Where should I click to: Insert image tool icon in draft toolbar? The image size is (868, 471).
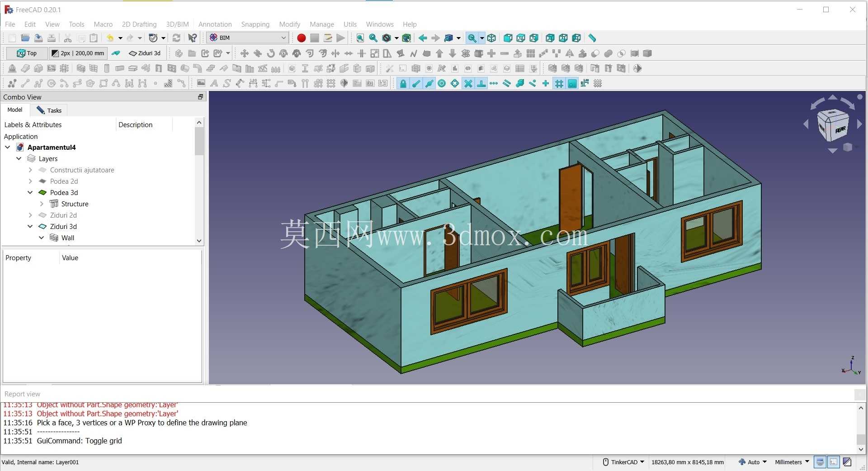point(201,83)
